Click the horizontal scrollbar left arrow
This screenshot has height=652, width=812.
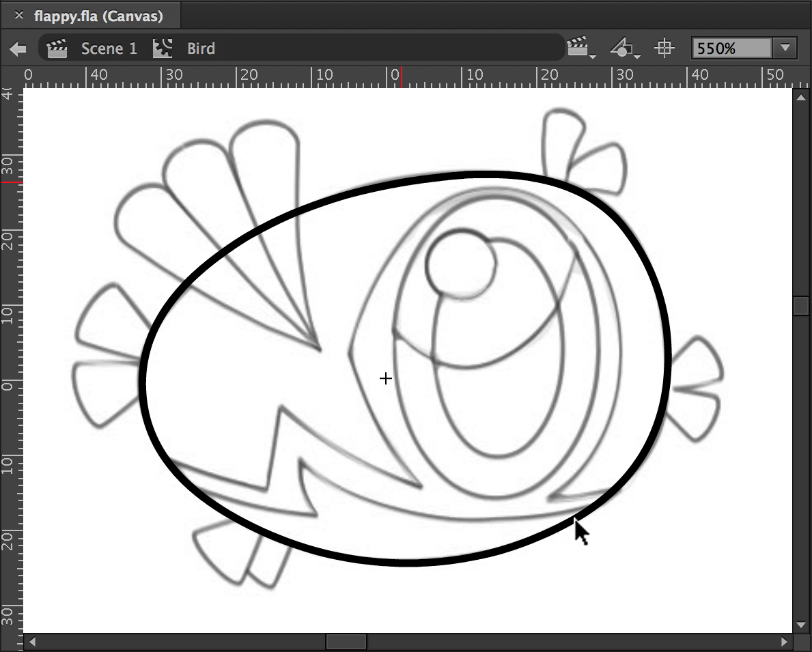coord(31,642)
